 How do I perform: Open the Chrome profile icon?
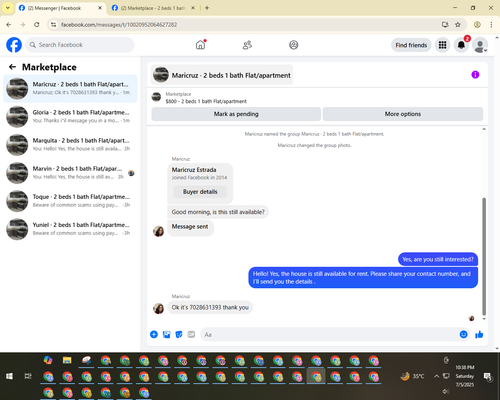point(477,24)
